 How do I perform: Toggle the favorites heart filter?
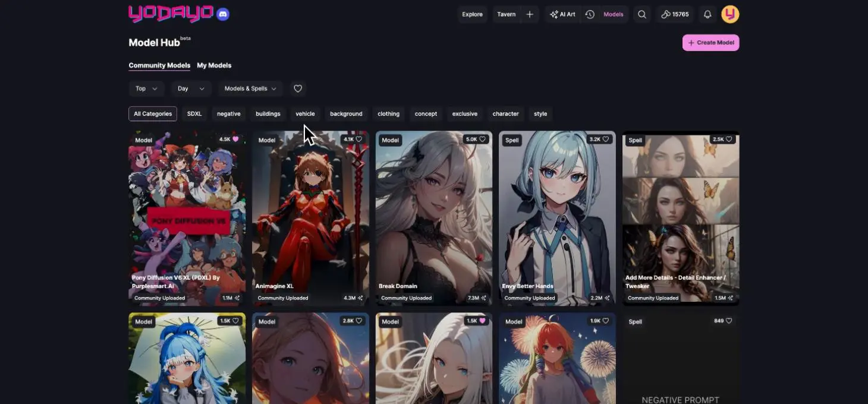pos(298,89)
